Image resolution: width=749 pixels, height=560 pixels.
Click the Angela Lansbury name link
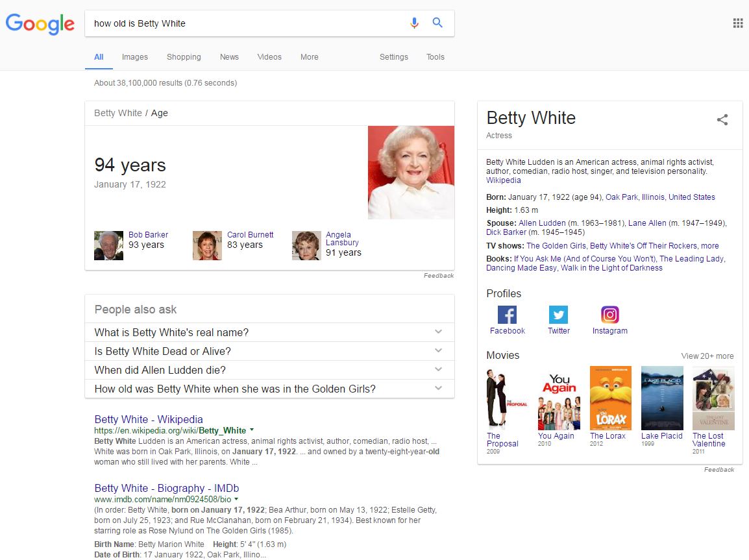point(342,239)
